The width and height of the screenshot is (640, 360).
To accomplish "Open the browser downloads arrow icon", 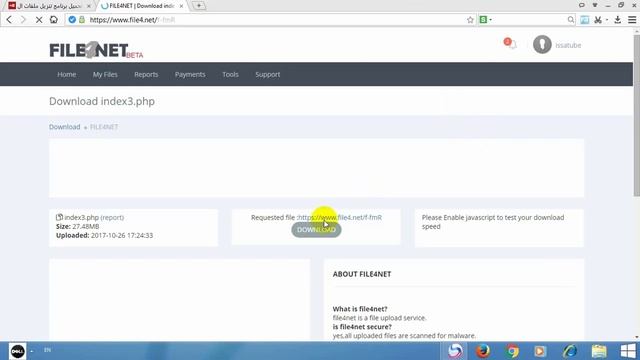I will [618, 20].
